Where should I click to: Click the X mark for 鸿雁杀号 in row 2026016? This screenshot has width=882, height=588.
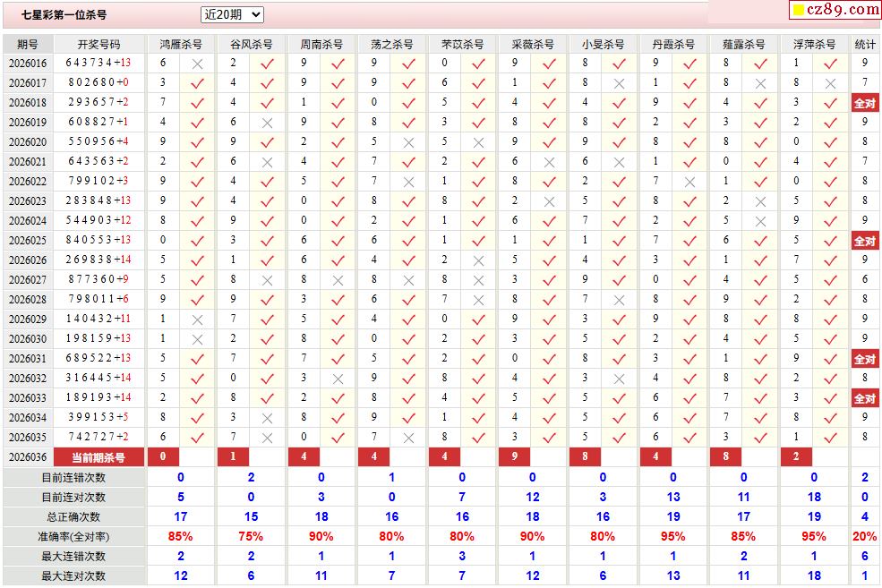click(197, 64)
